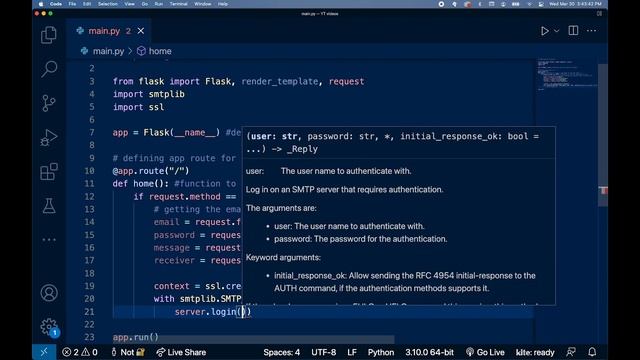Screen dimensions: 640x360
Task: Click the date and time in menu bar
Action: (575, 4)
